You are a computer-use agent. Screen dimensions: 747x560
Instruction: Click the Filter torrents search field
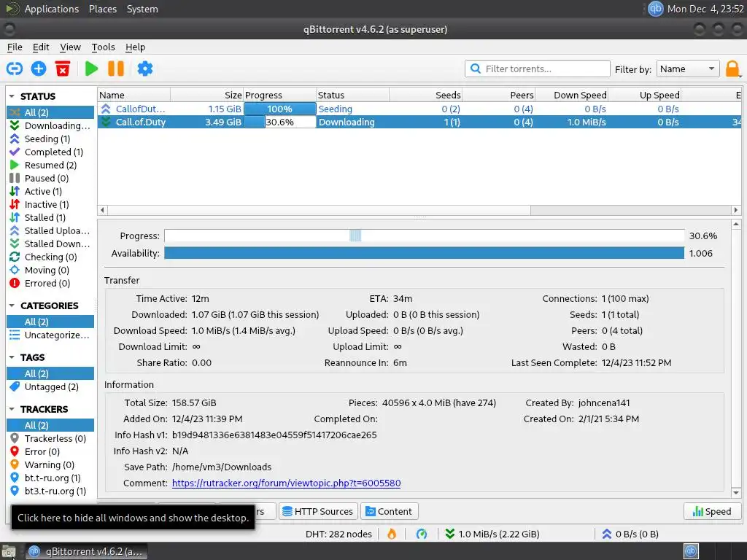click(538, 69)
